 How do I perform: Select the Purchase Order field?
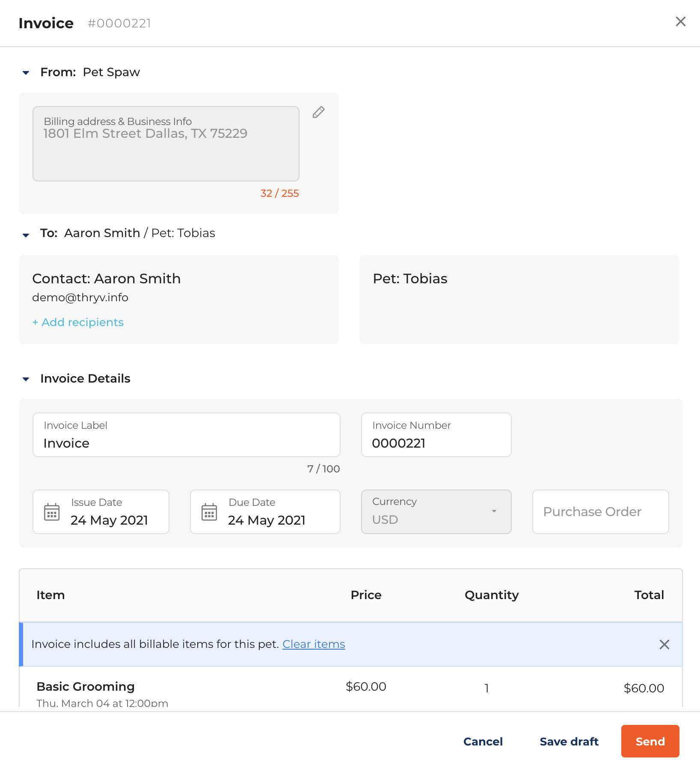pyautogui.click(x=600, y=512)
